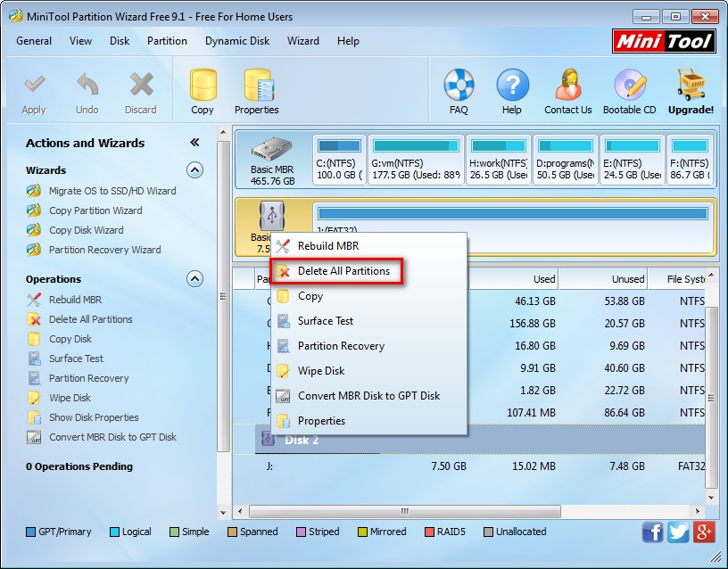Choose Rebuild MBR from context menu
Image resolution: width=728 pixels, height=569 pixels.
(368, 246)
